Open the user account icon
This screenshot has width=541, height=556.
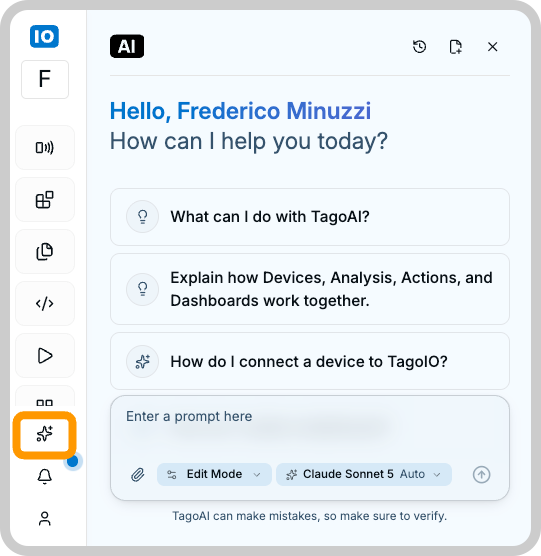(45, 518)
